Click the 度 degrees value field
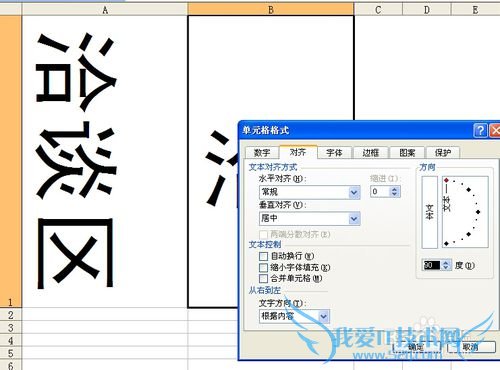The width and height of the screenshot is (500, 370). click(432, 265)
